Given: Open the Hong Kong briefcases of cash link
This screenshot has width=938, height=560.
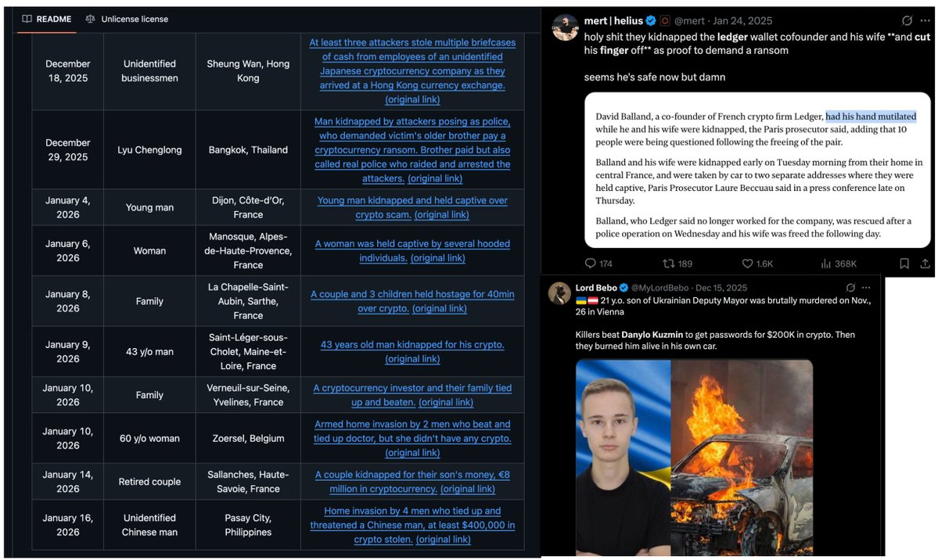Looking at the screenshot, I should click(412, 64).
